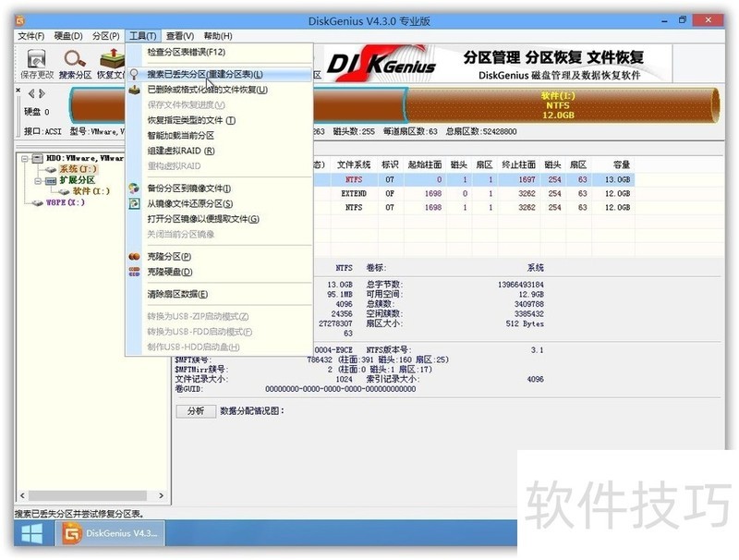Image resolution: width=739 pixels, height=560 pixels.
Task: Open the 分区(P) menu
Action: tap(105, 36)
